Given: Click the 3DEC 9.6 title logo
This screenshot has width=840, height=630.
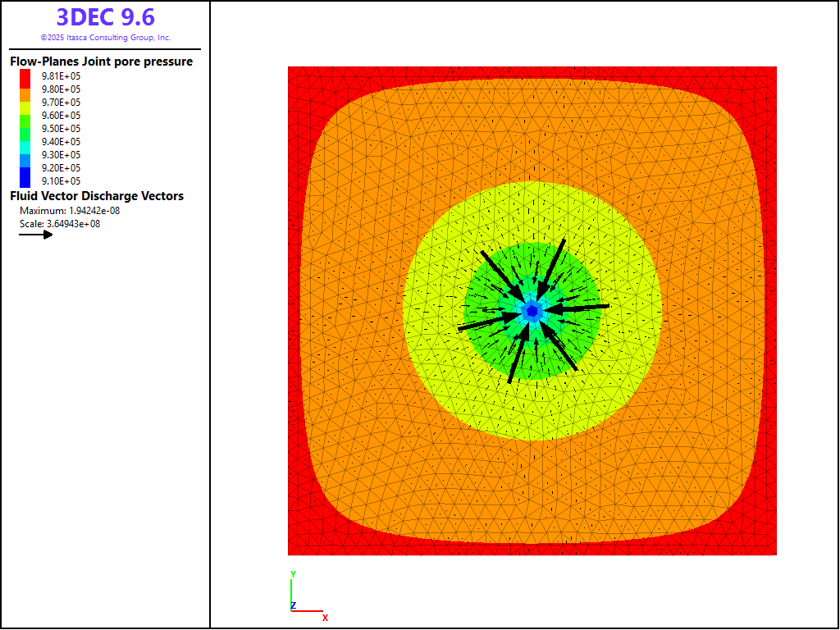Looking at the screenshot, I should 105,17.
